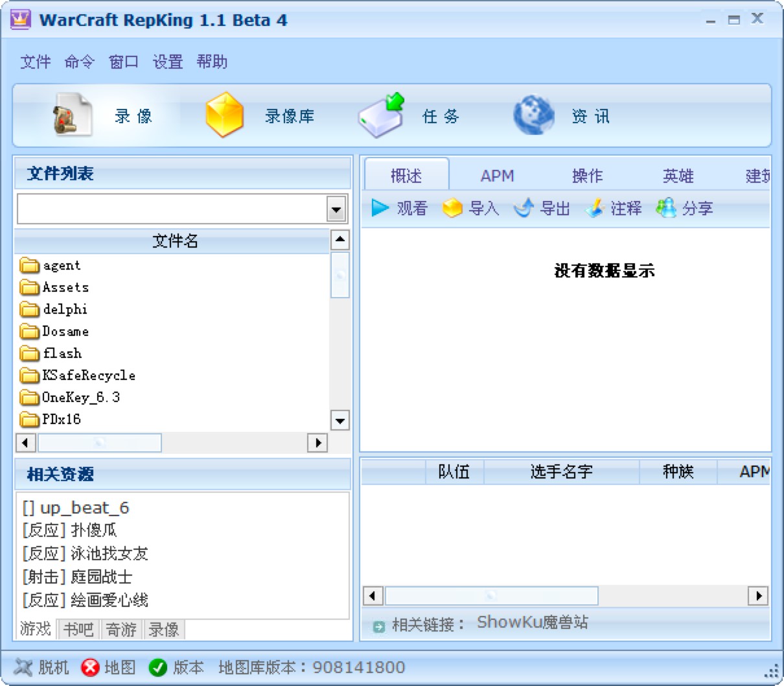Switch to the 英雄 heroes tab
This screenshot has width=784, height=686.
pos(678,176)
